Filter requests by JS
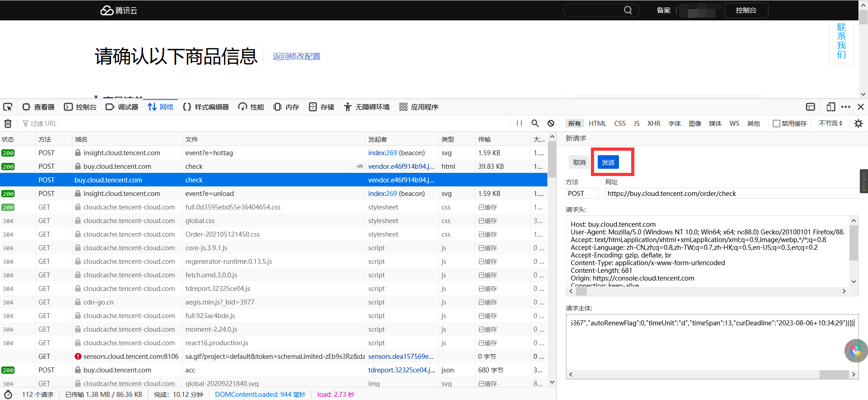Screen dimensions: 868x400 637,124
